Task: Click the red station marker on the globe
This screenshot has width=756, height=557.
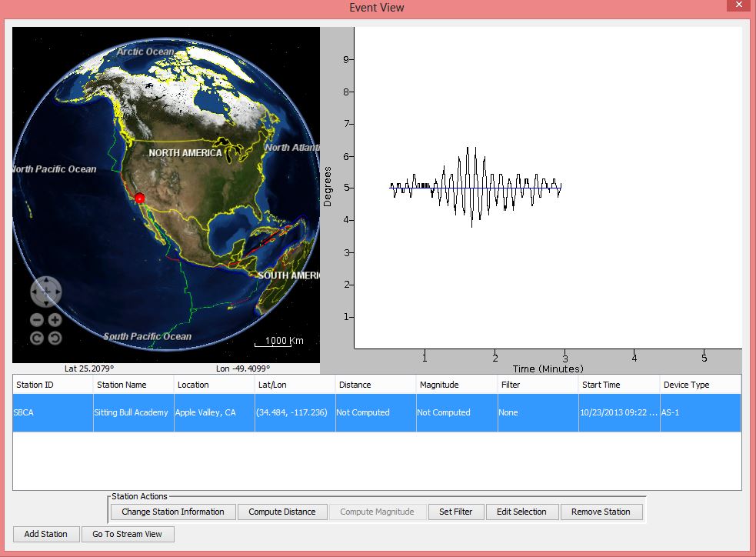Action: pos(139,198)
